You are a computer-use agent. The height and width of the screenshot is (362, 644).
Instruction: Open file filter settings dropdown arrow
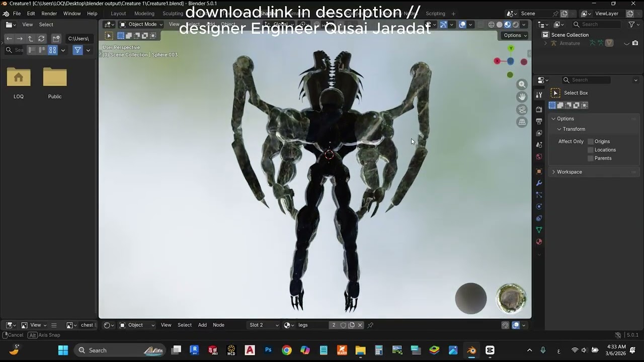coord(88,50)
